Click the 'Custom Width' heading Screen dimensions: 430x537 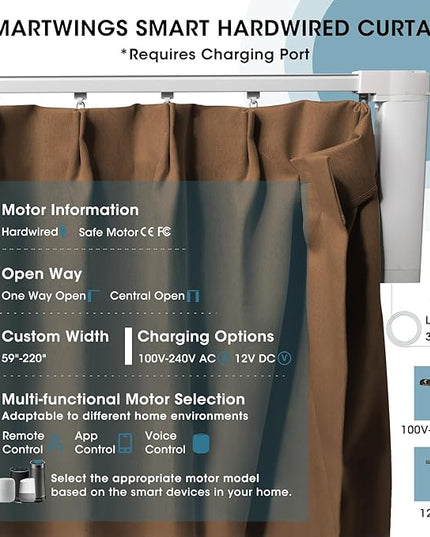click(55, 336)
